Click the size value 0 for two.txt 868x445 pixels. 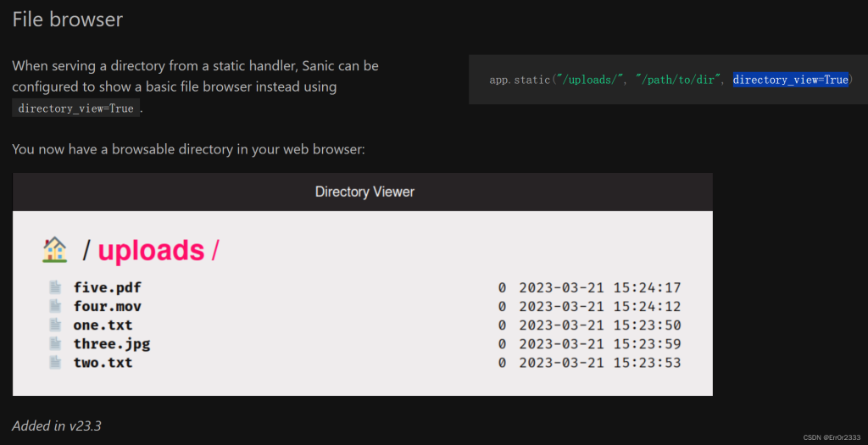pyautogui.click(x=502, y=363)
